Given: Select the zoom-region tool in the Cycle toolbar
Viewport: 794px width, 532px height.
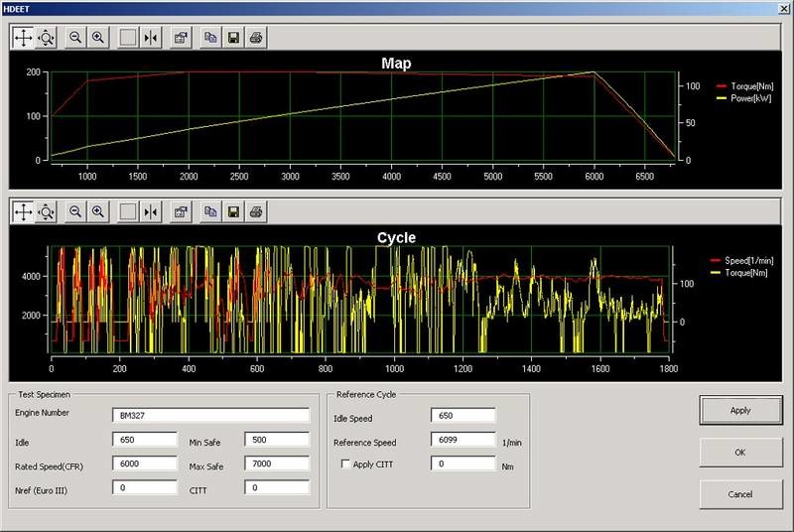Looking at the screenshot, I should [x=46, y=212].
